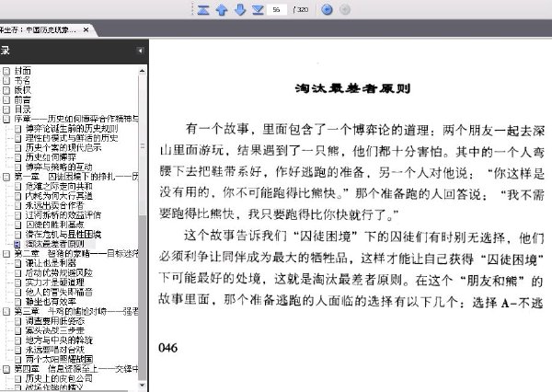Open bookmark 两个太阳照耀战国
The image size is (552, 392).
coord(59,359)
